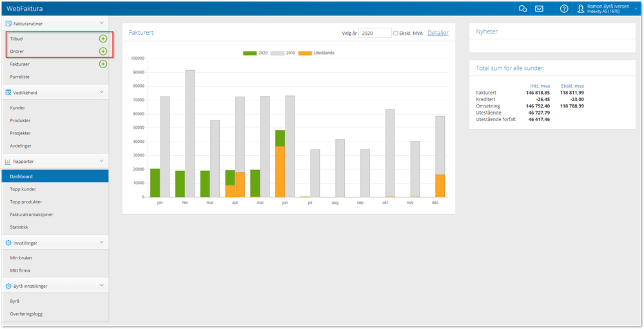Enable the Ekskl. MVA checkbox
The height and width of the screenshot is (329, 644).
[x=396, y=33]
